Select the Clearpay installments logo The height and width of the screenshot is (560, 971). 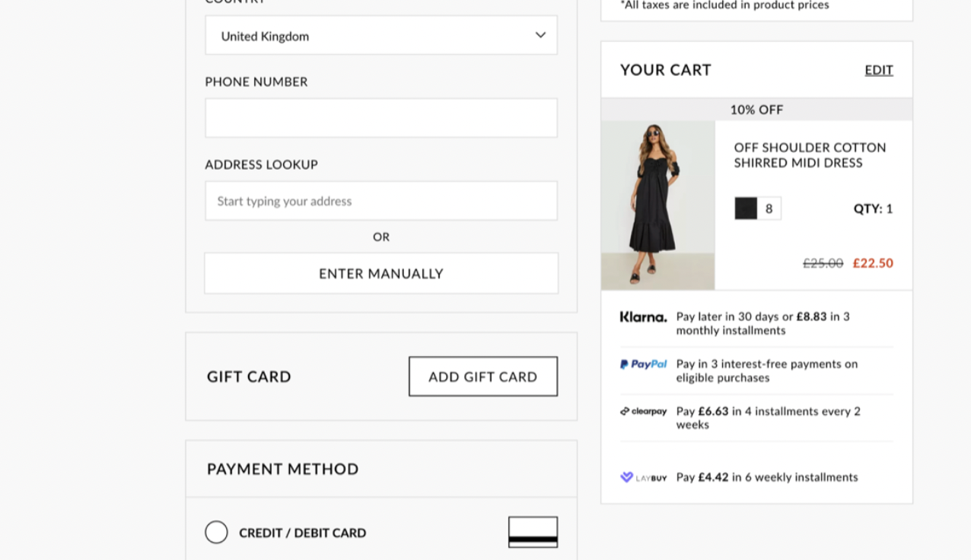pyautogui.click(x=643, y=411)
